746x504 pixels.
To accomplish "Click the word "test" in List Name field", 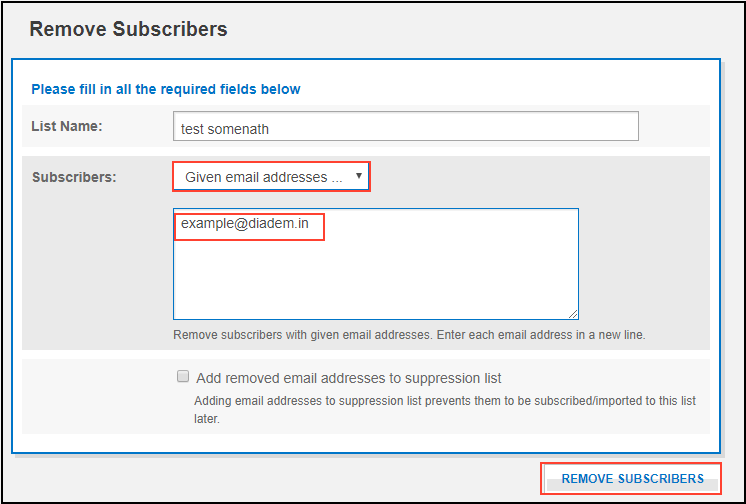I will 192,129.
